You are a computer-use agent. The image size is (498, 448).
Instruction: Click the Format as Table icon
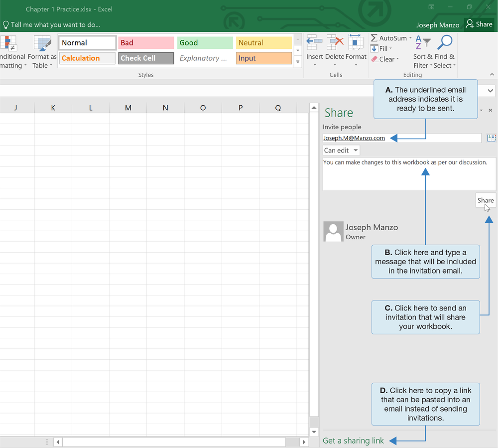[x=42, y=44]
